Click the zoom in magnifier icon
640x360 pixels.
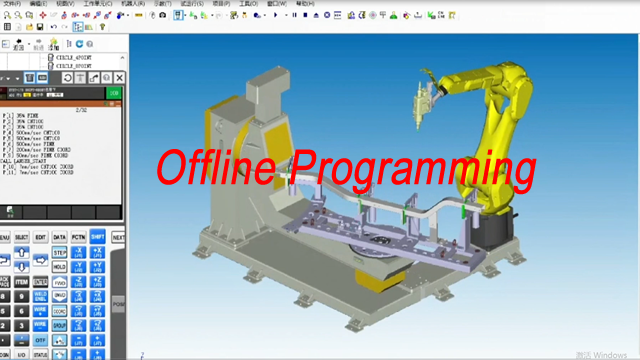7,16
